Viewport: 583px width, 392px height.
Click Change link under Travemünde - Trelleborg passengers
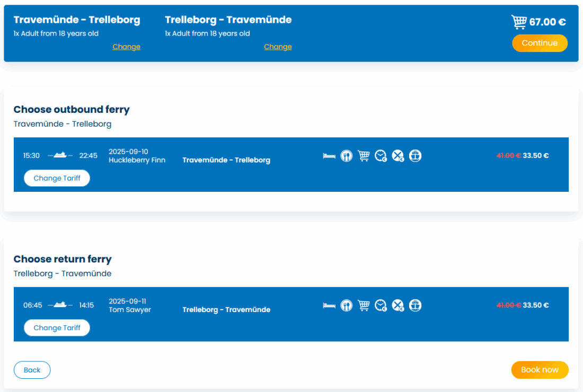126,47
